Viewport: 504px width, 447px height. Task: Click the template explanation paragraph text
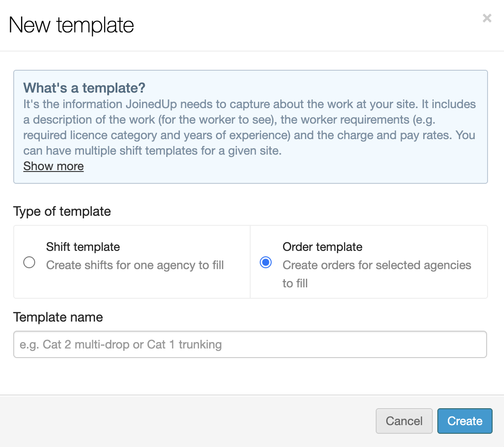click(x=249, y=127)
